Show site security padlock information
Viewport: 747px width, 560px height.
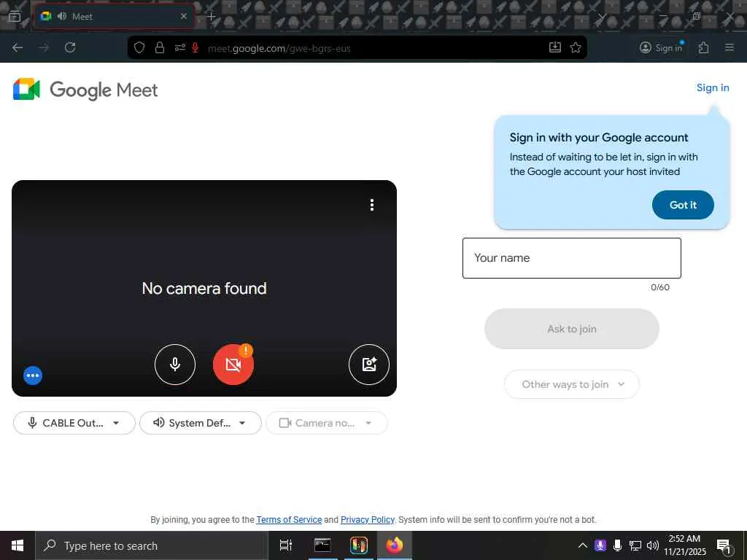[160, 47]
